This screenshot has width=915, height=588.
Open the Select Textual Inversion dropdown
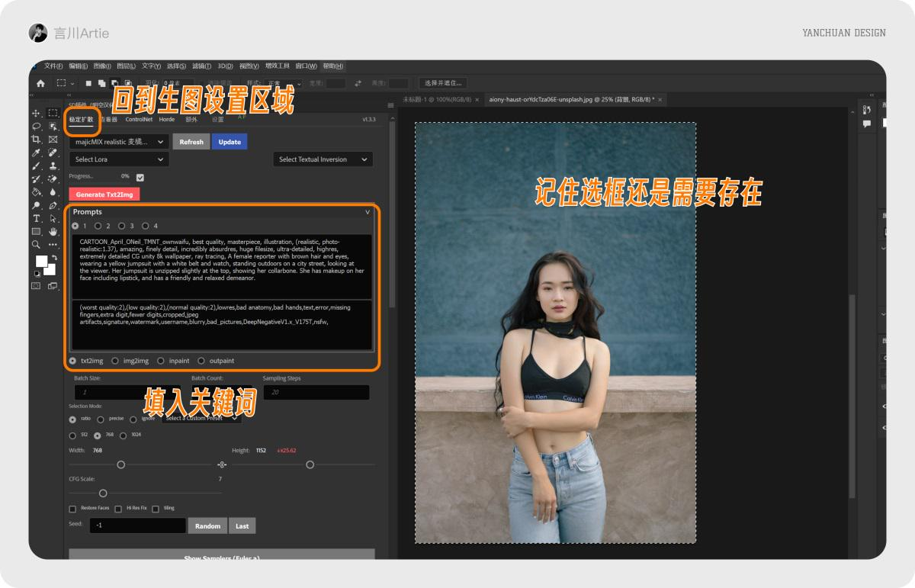point(323,159)
